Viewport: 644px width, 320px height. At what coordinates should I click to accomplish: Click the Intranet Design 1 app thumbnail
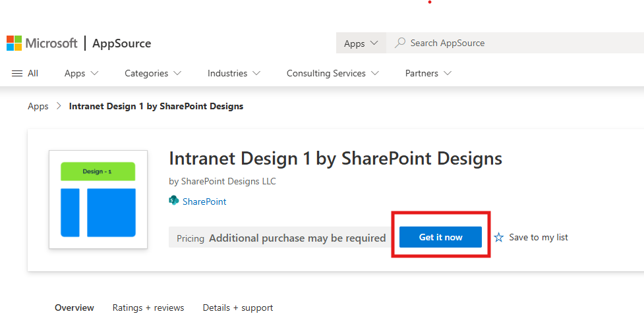point(98,200)
